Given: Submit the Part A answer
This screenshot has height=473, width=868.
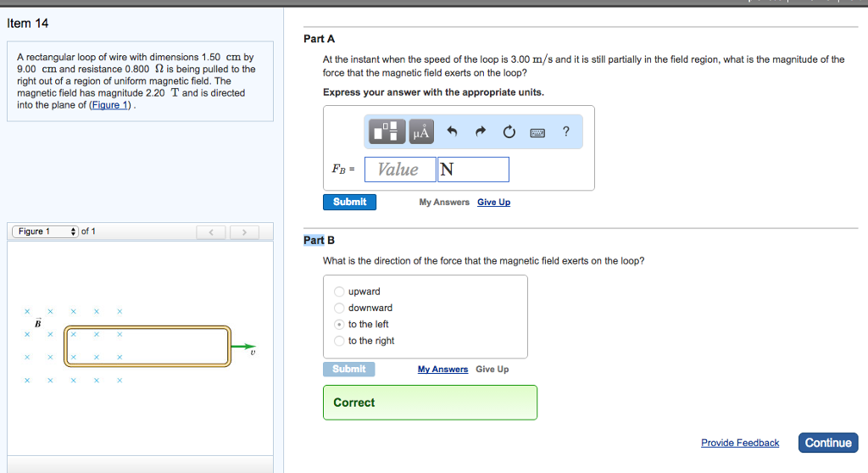Looking at the screenshot, I should click(349, 202).
